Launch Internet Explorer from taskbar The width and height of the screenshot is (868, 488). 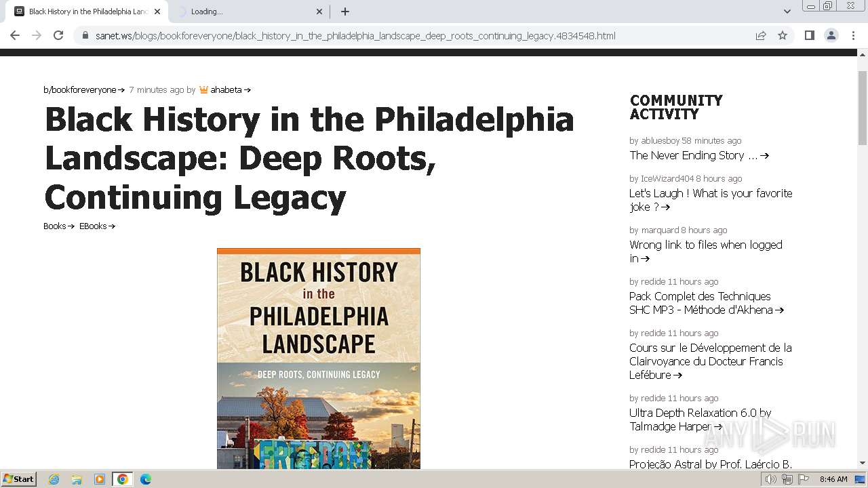click(54, 479)
